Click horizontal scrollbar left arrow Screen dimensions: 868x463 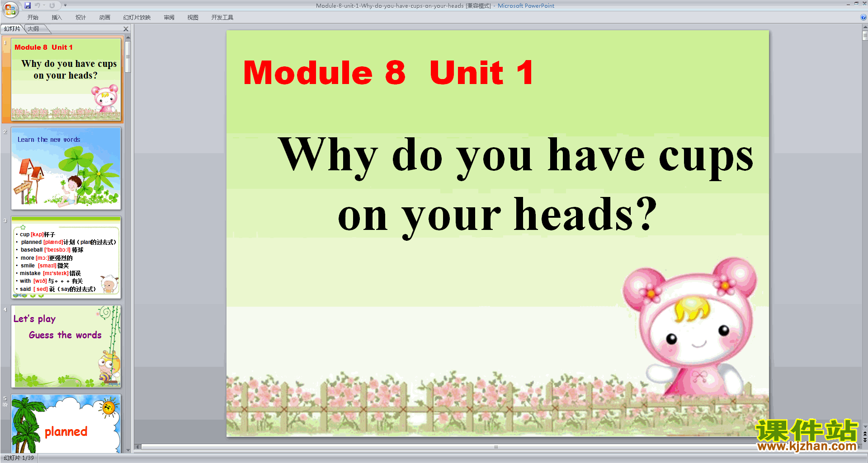[x=137, y=447]
